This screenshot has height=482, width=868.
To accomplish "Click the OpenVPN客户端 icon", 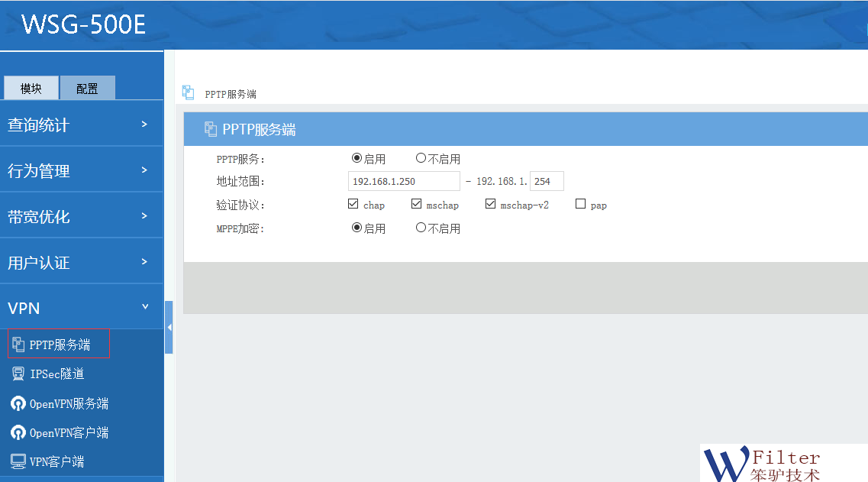I will click(18, 432).
